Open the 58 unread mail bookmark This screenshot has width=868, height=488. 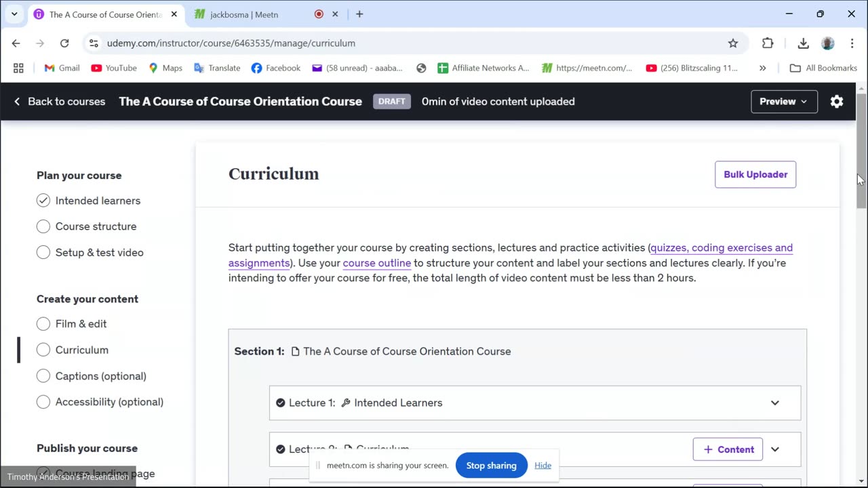tap(357, 68)
